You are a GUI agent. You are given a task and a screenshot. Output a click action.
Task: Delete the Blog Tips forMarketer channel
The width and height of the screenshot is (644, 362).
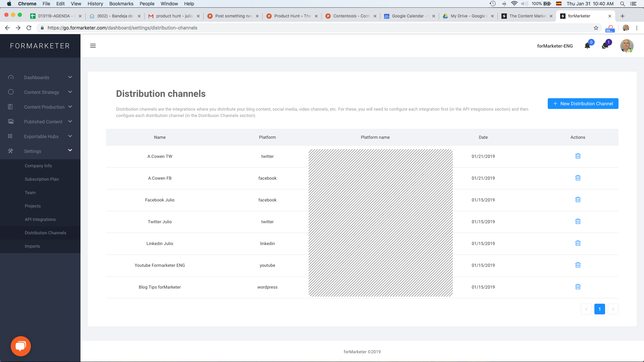tap(578, 287)
